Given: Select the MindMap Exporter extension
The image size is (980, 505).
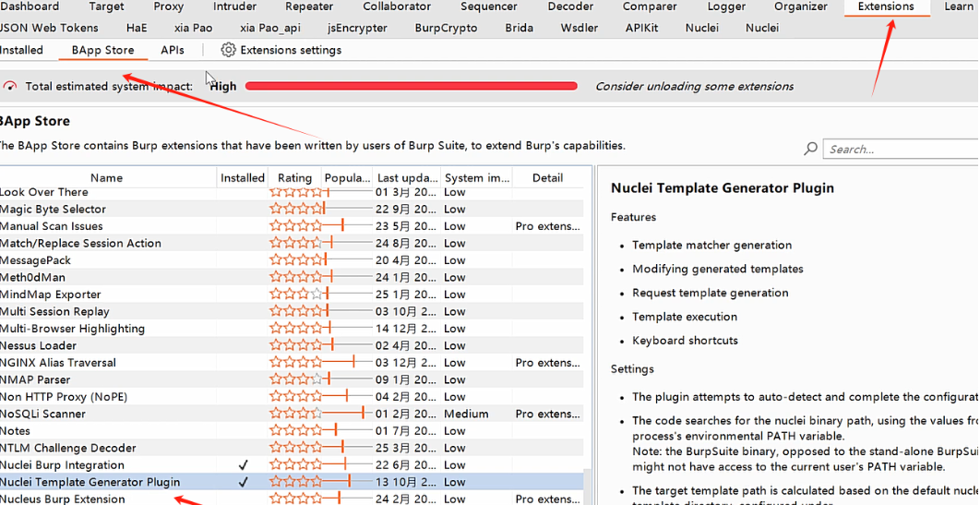Looking at the screenshot, I should pos(292,295).
